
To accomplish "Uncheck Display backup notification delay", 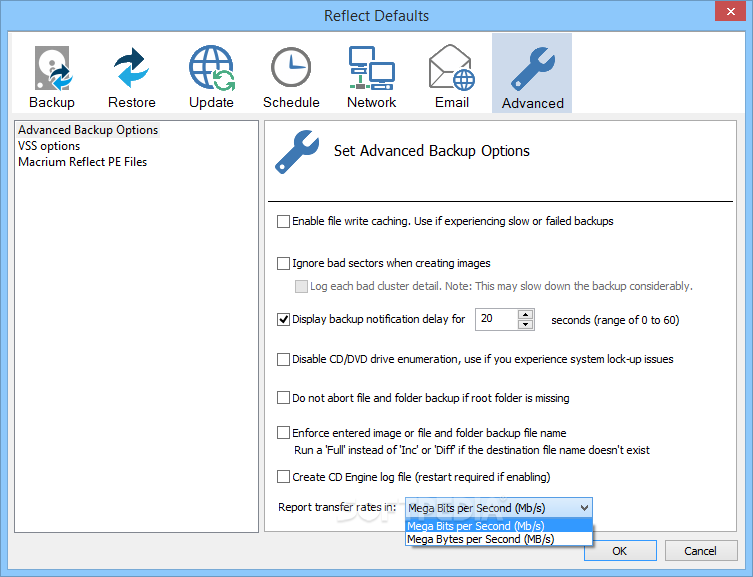I will 283,319.
